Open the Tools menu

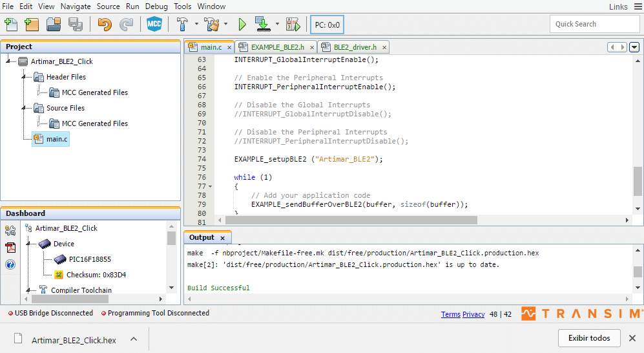(183, 6)
